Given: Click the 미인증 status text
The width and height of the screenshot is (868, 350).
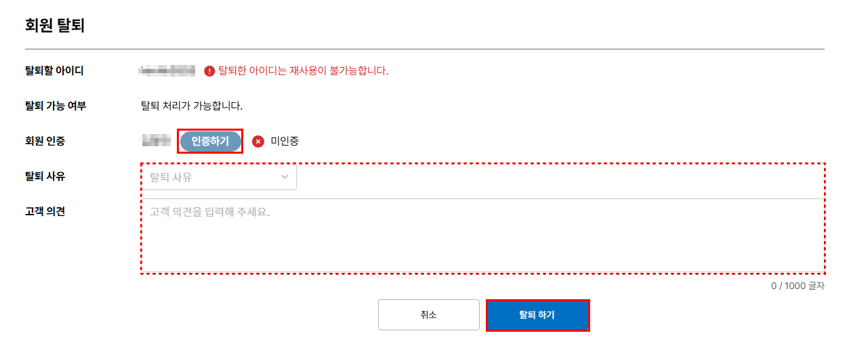Looking at the screenshot, I should tap(285, 141).
